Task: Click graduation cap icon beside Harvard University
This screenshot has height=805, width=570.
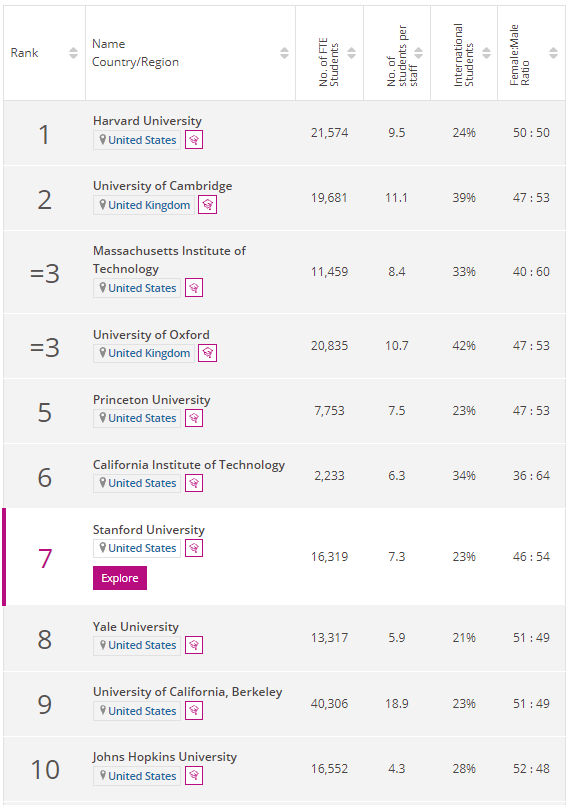Action: [194, 140]
